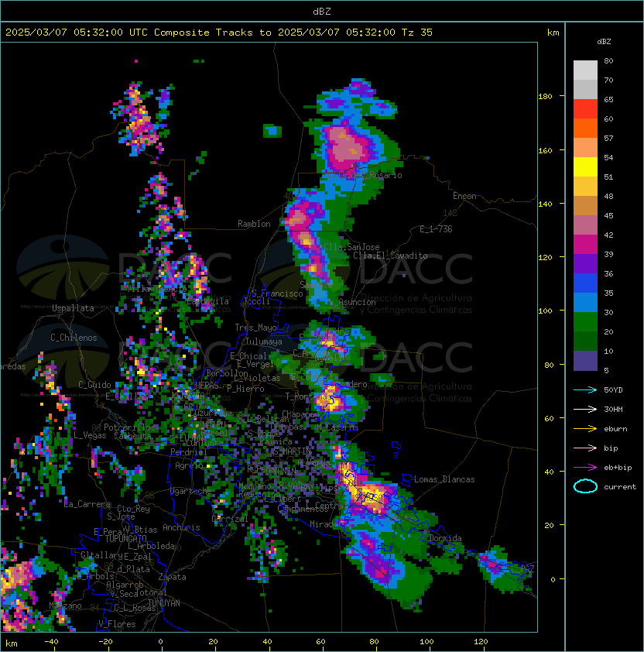644x652 pixels.
Task: Click the 'Lomas_Blancas' map label
Action: coord(444,479)
